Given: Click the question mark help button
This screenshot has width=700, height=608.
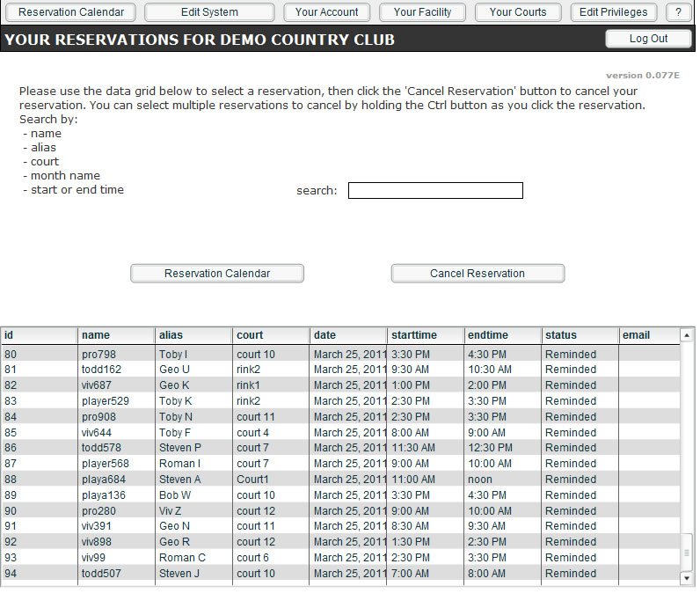Looking at the screenshot, I should tap(678, 12).
